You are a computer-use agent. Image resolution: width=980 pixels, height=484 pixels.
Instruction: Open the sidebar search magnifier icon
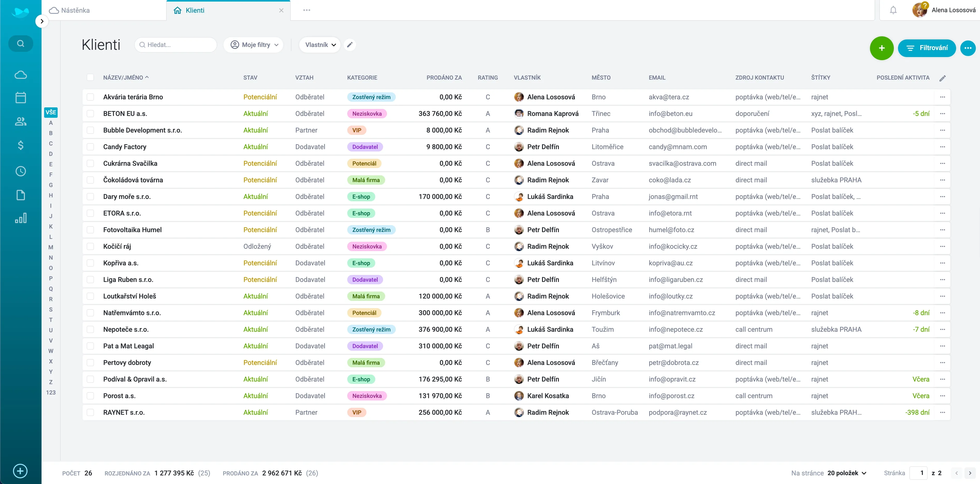[x=21, y=44]
